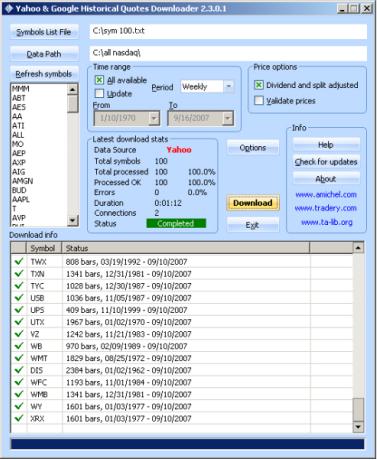Click the download info scroll up arrow
Screen dimensions: 377x460
pyautogui.click(x=358, y=248)
